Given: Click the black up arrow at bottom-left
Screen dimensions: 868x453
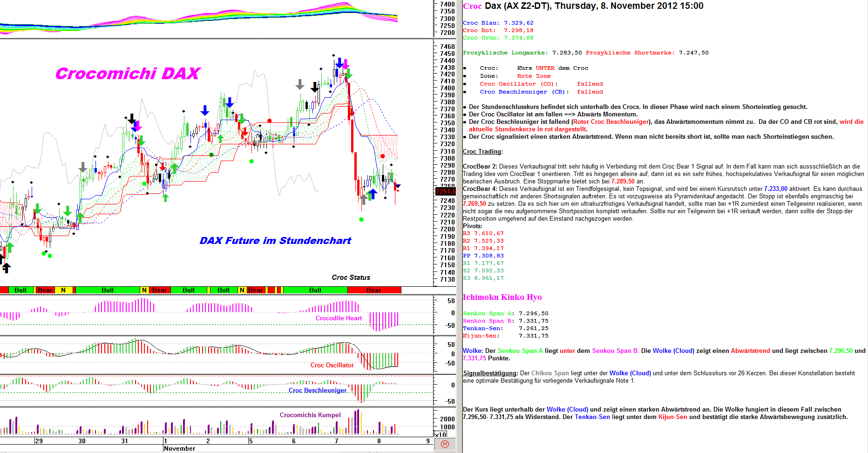Looking at the screenshot, I should pos(6,268).
